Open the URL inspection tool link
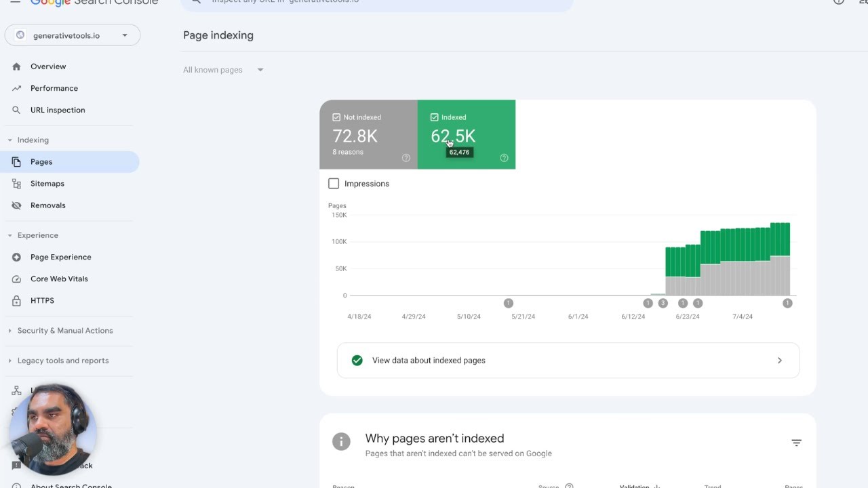Viewport: 868px width, 488px height. (58, 110)
